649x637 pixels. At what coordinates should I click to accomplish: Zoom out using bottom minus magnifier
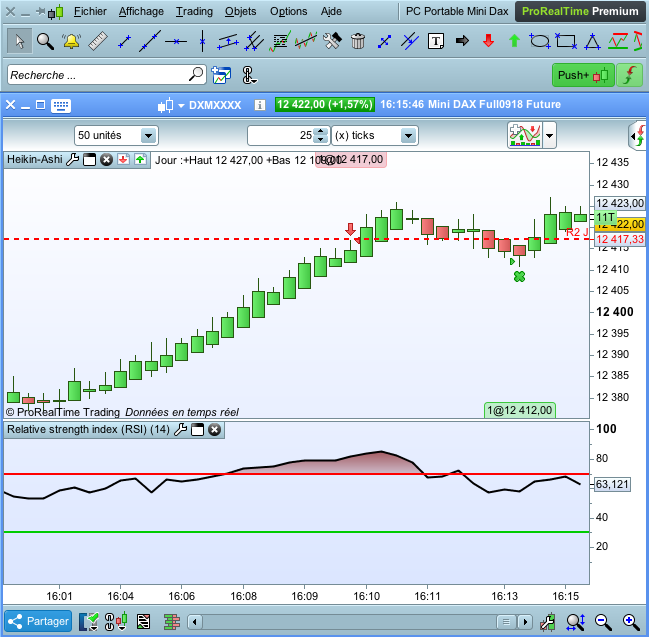point(603,621)
